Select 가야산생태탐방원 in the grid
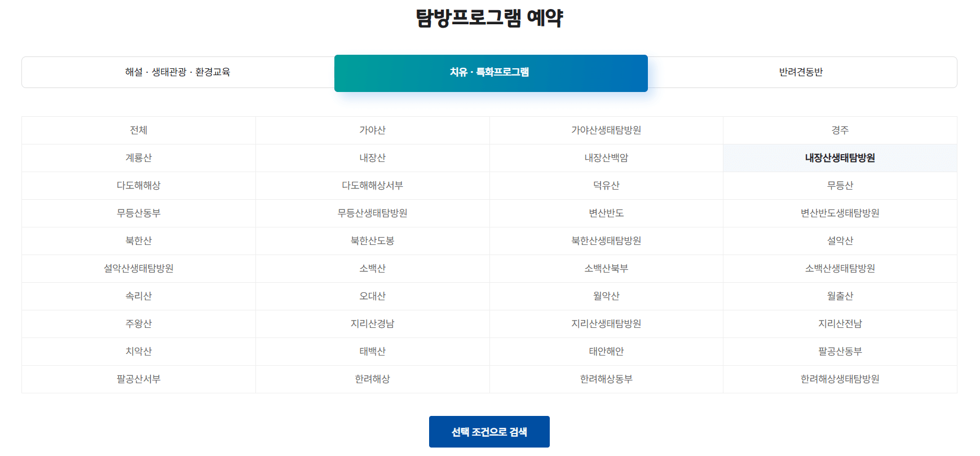Screen dimensions: 980x456 click(x=606, y=130)
